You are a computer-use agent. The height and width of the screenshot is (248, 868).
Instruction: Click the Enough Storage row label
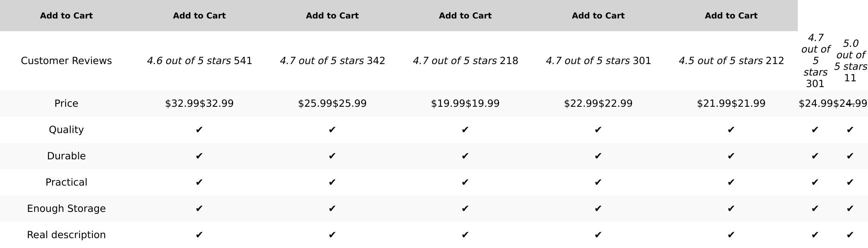click(66, 209)
